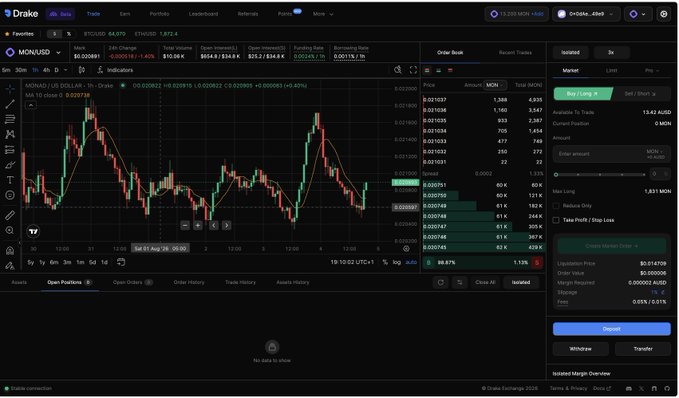Open the settings gear in header
This screenshot has width=679, height=398.
coord(663,14)
